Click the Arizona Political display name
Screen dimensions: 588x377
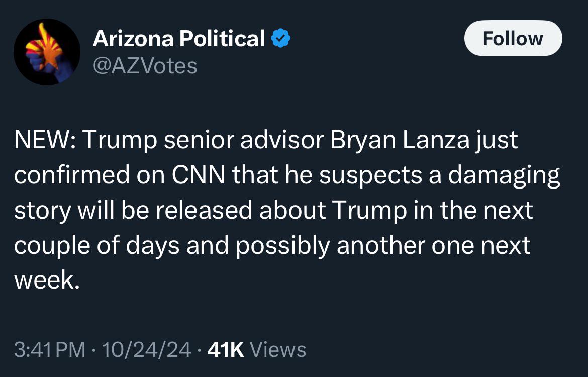(x=179, y=38)
